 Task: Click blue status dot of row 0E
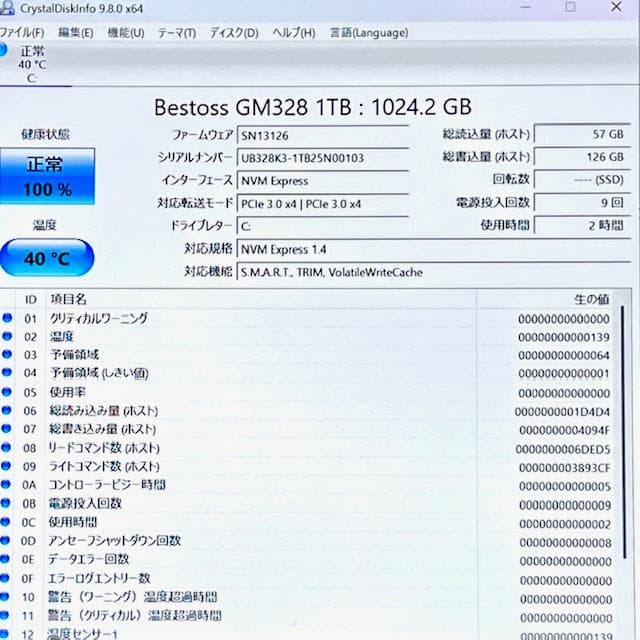[x=4, y=559]
